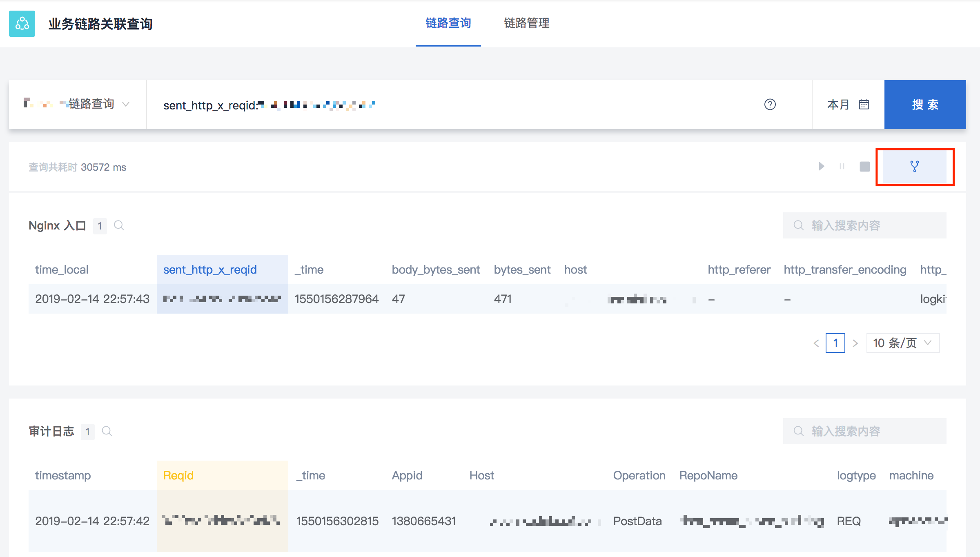This screenshot has height=557, width=980.
Task: Click the magnifier icon next to Nginx 入口
Action: coord(119,225)
